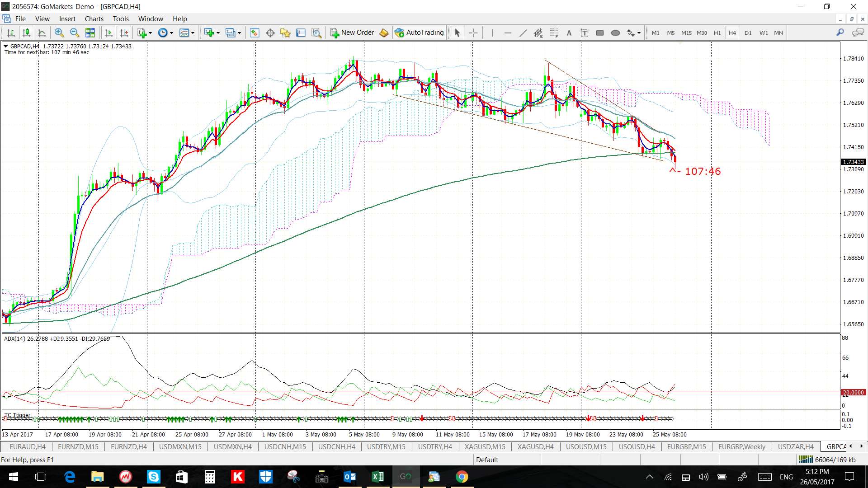Image resolution: width=868 pixels, height=488 pixels.
Task: Switch chart to bar chart type
Action: point(11,33)
